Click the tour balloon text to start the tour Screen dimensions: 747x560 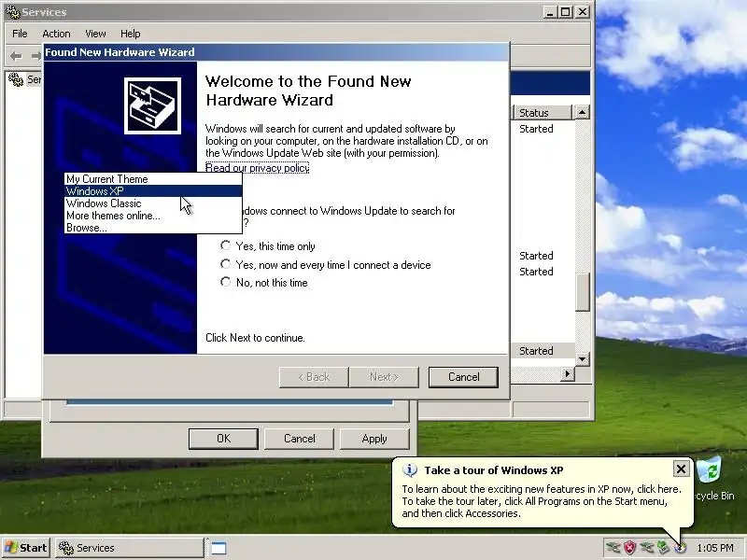tap(542, 501)
